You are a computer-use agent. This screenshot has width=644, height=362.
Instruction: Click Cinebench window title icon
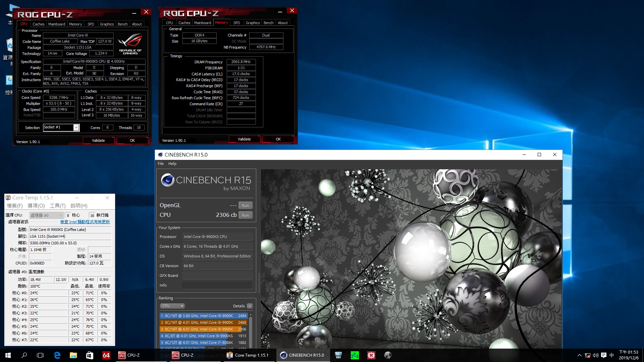pyautogui.click(x=160, y=155)
